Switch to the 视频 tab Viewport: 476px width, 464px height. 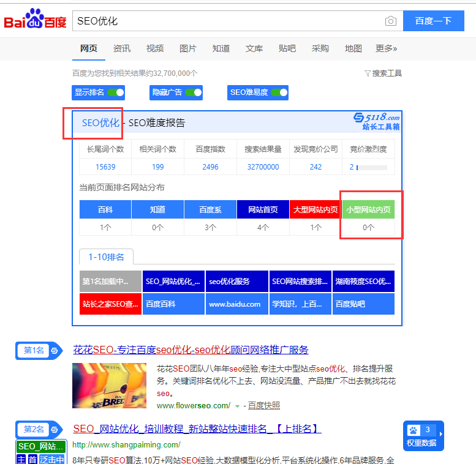155,48
